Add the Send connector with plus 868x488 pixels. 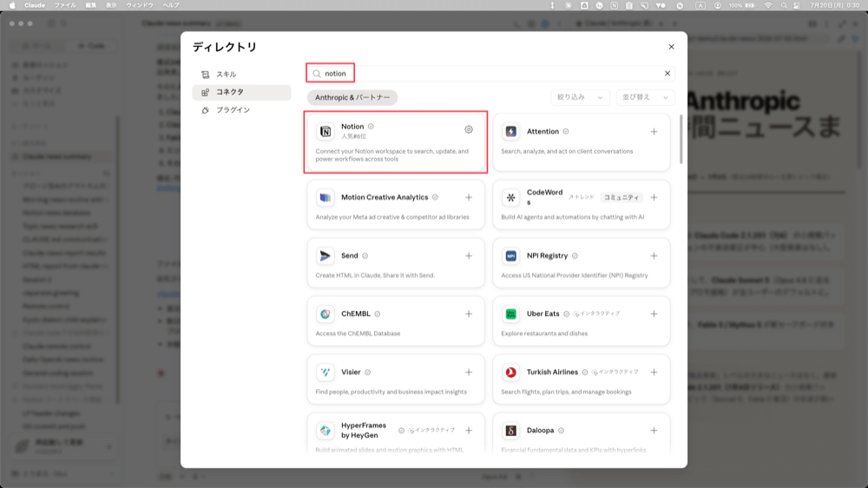(469, 256)
